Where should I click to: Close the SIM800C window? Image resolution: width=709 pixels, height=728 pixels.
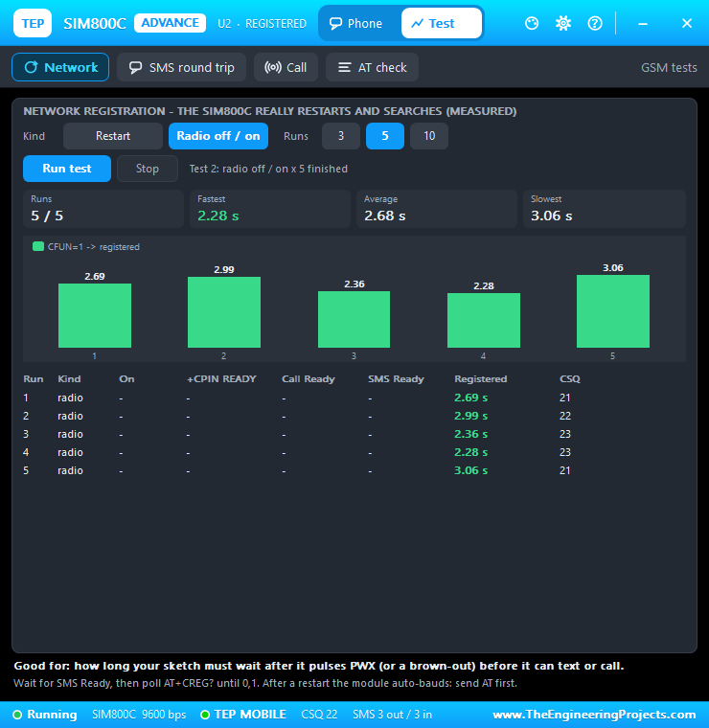coord(687,23)
